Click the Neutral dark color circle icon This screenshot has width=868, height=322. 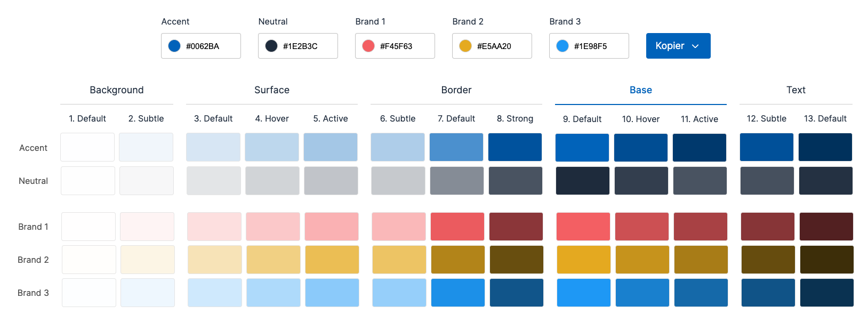[271, 46]
